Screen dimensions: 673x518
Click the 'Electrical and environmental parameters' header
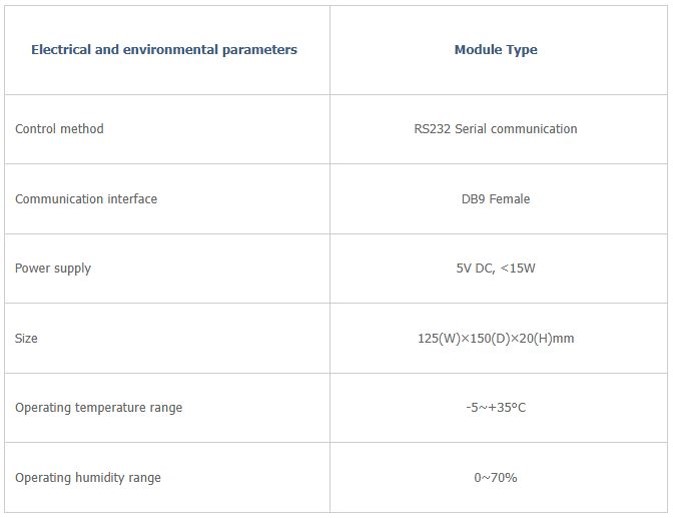coord(164,50)
